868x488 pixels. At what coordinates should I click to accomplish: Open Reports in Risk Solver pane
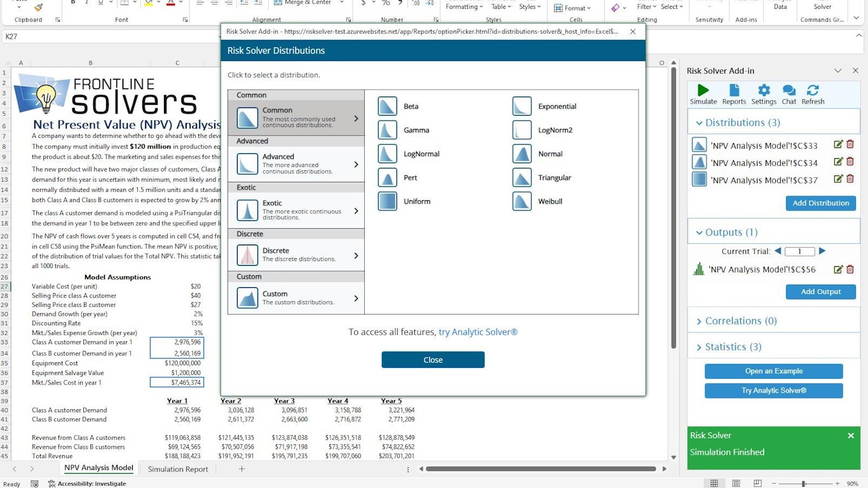(x=734, y=94)
